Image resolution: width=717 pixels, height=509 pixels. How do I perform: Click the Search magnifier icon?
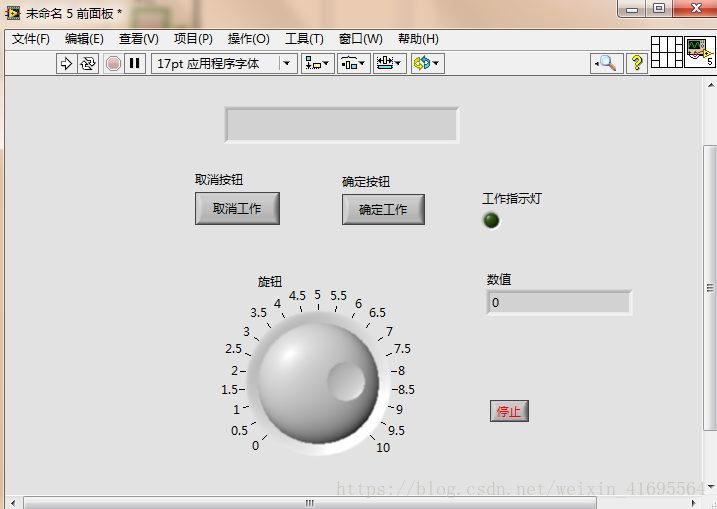(x=606, y=63)
